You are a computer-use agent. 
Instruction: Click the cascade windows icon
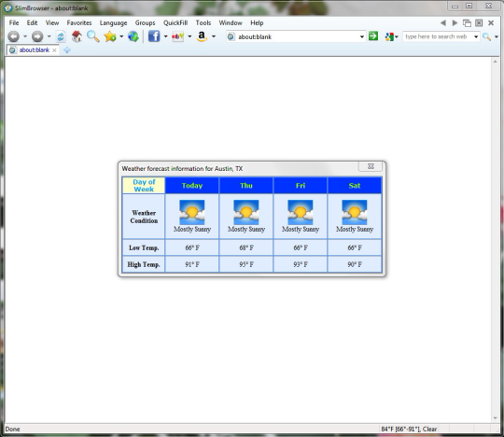pyautogui.click(x=467, y=22)
